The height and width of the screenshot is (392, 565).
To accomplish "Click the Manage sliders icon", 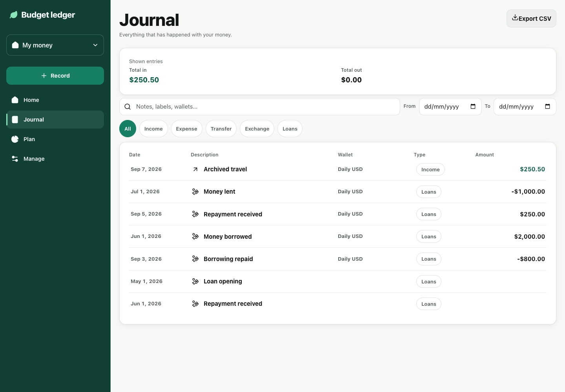I will pos(15,159).
